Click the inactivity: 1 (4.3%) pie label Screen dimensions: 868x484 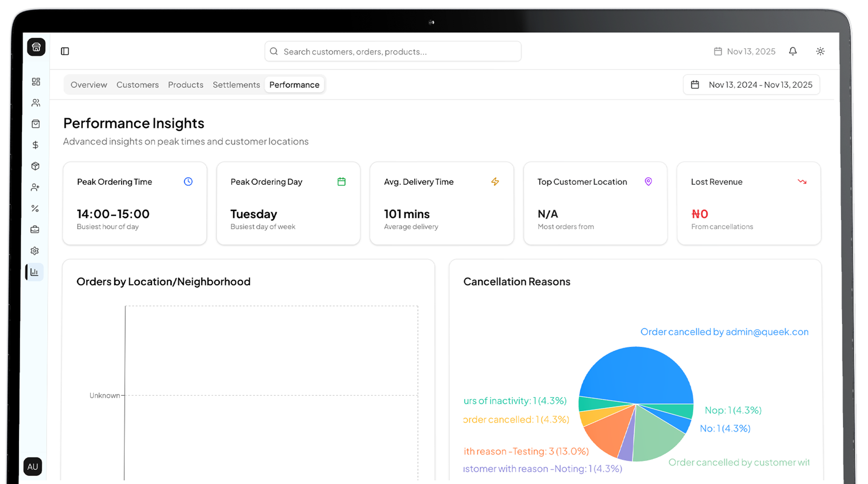[x=515, y=401]
